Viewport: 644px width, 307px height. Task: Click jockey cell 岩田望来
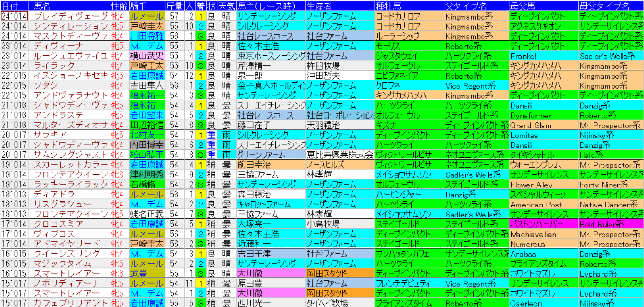click(x=147, y=115)
